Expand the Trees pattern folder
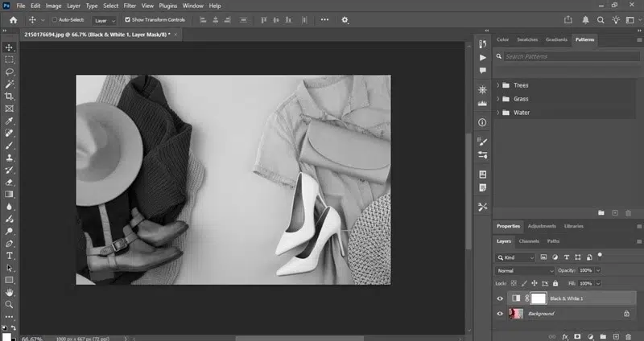The image size is (644, 341). (x=500, y=85)
